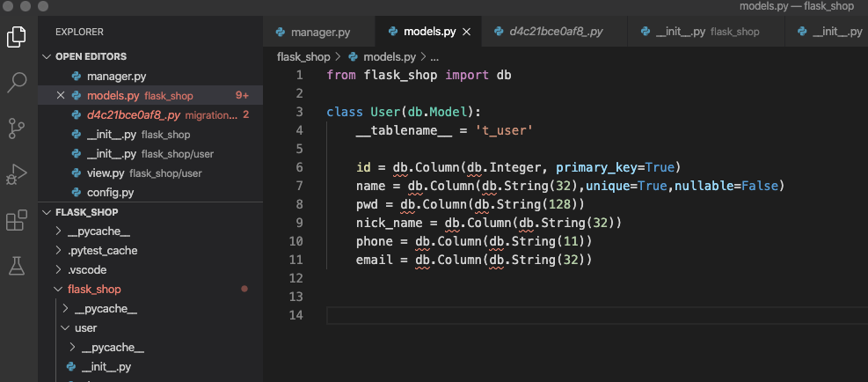
Task: Click the EXPLORER panel title
Action: tap(79, 33)
